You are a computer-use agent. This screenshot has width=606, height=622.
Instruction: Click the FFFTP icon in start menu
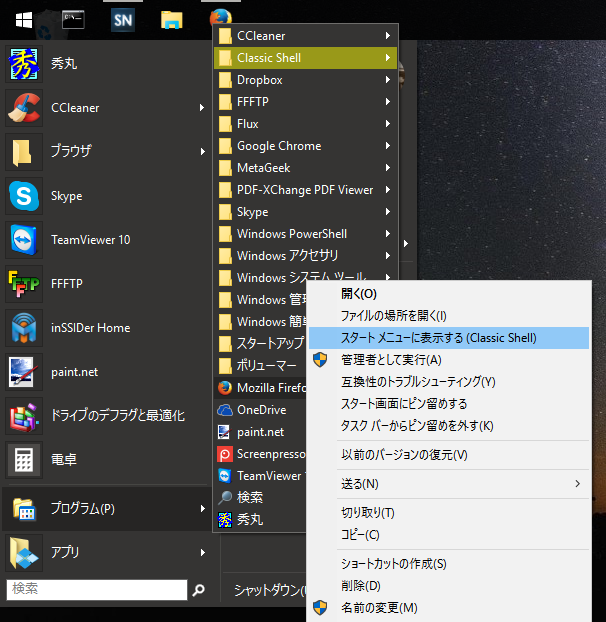[x=24, y=284]
